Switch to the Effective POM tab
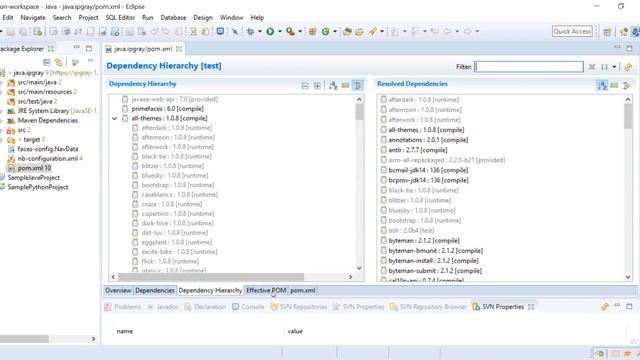 click(x=266, y=291)
